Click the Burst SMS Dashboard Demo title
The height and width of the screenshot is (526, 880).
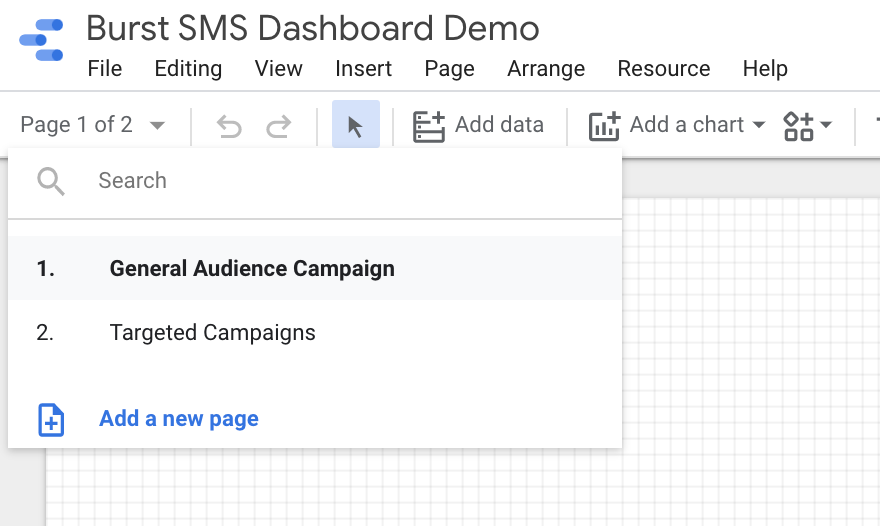point(313,28)
